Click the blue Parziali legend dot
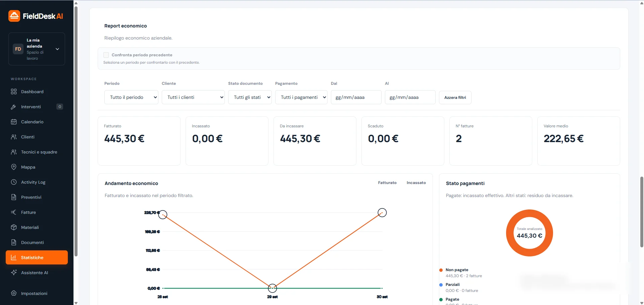The width and height of the screenshot is (644, 305). (x=441, y=285)
